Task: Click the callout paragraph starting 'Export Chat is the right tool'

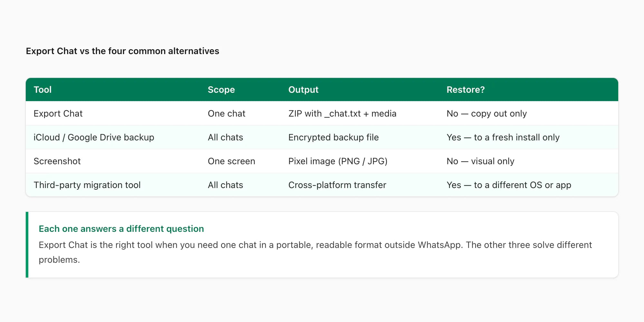Action: pyautogui.click(x=315, y=252)
